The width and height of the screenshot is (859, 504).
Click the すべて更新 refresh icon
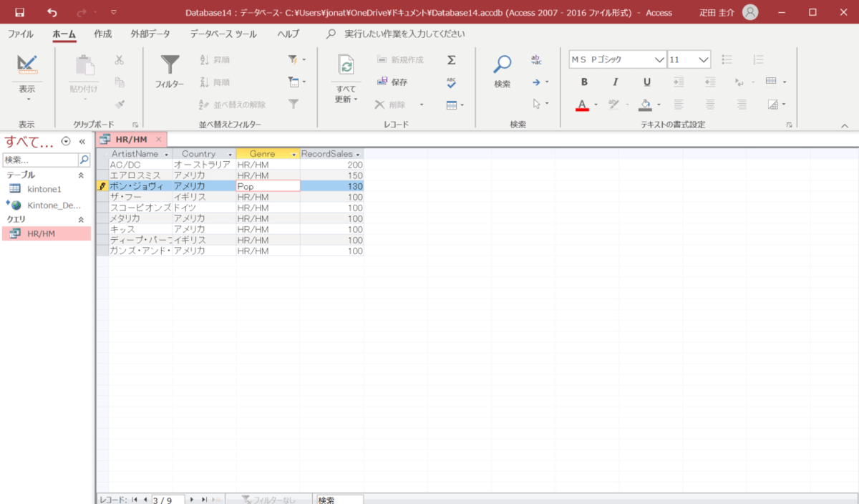346,66
